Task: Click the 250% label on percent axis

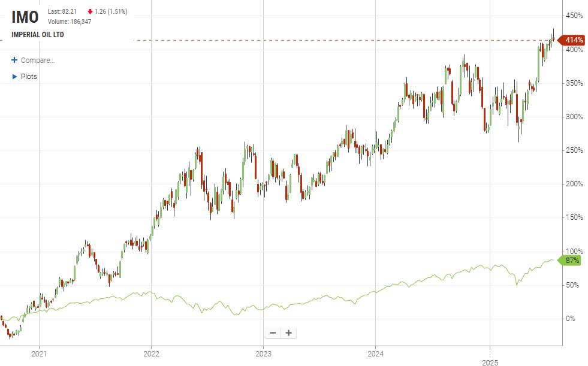Action: click(574, 150)
